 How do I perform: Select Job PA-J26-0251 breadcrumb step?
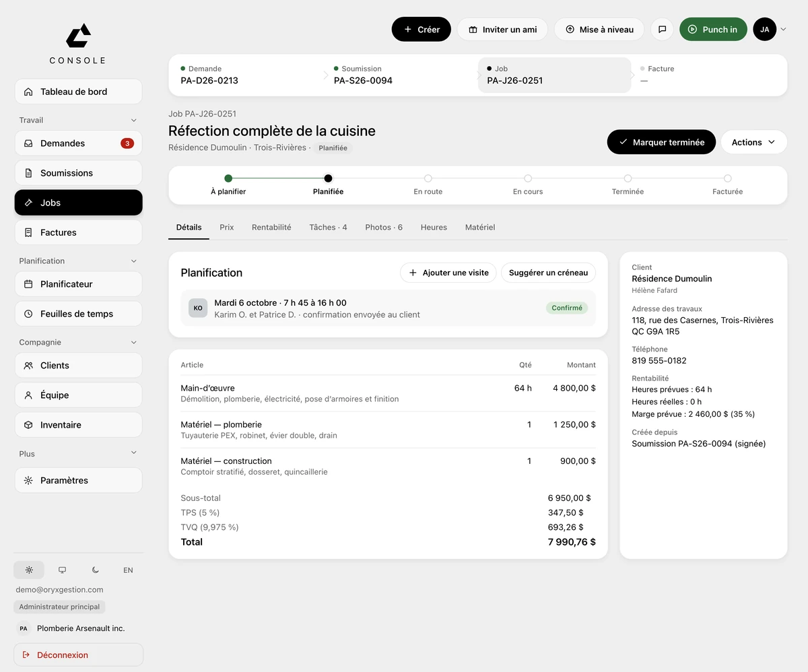tap(554, 75)
